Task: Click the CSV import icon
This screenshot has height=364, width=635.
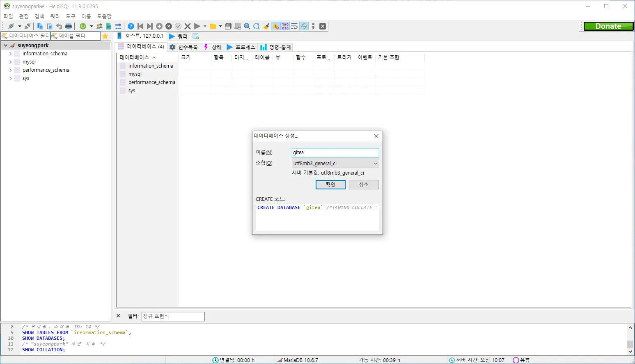Action: 109,26
